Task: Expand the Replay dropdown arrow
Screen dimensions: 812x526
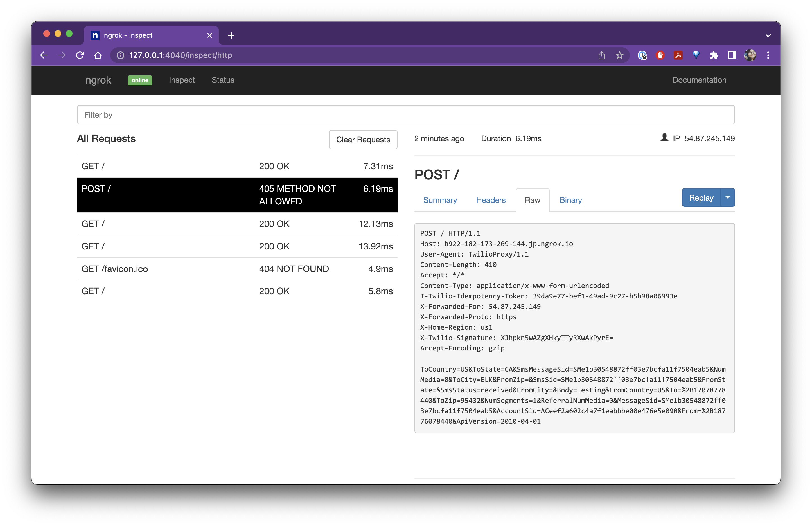Action: click(728, 197)
